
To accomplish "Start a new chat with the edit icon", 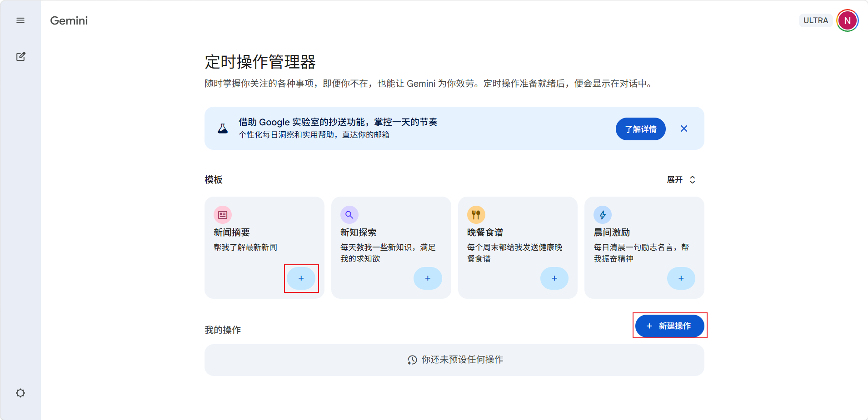I will point(20,57).
